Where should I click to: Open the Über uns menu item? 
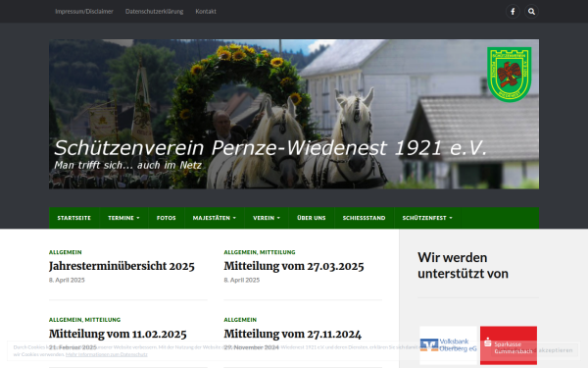[312, 218]
